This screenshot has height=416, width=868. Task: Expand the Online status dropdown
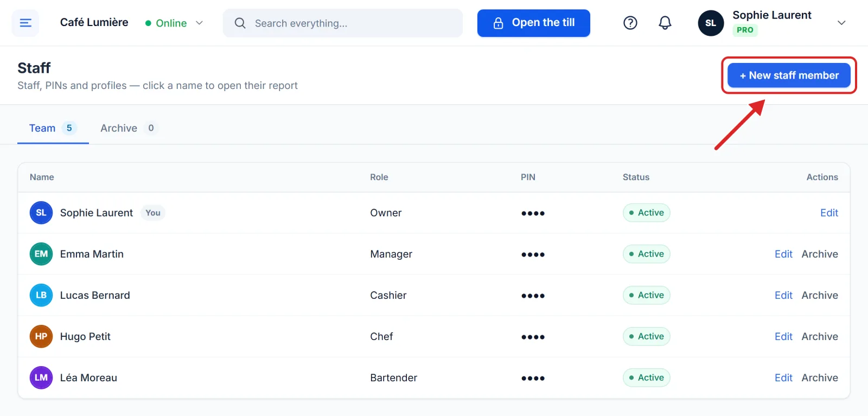[174, 23]
